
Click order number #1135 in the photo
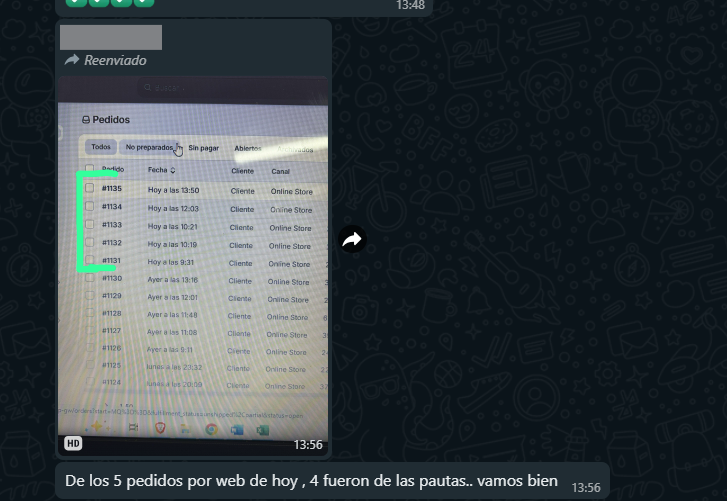click(112, 188)
